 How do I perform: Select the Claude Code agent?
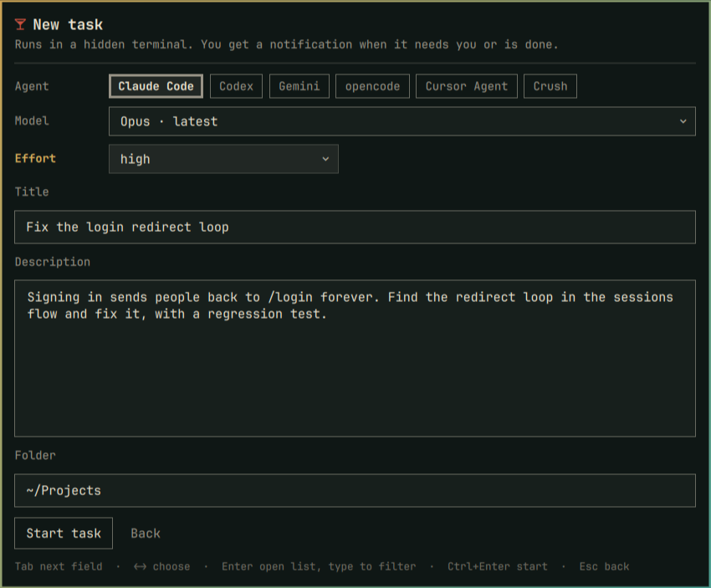click(x=156, y=86)
